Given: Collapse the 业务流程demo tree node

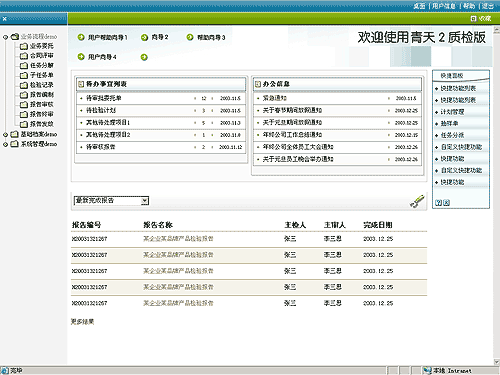Looking at the screenshot, I should point(5,37).
